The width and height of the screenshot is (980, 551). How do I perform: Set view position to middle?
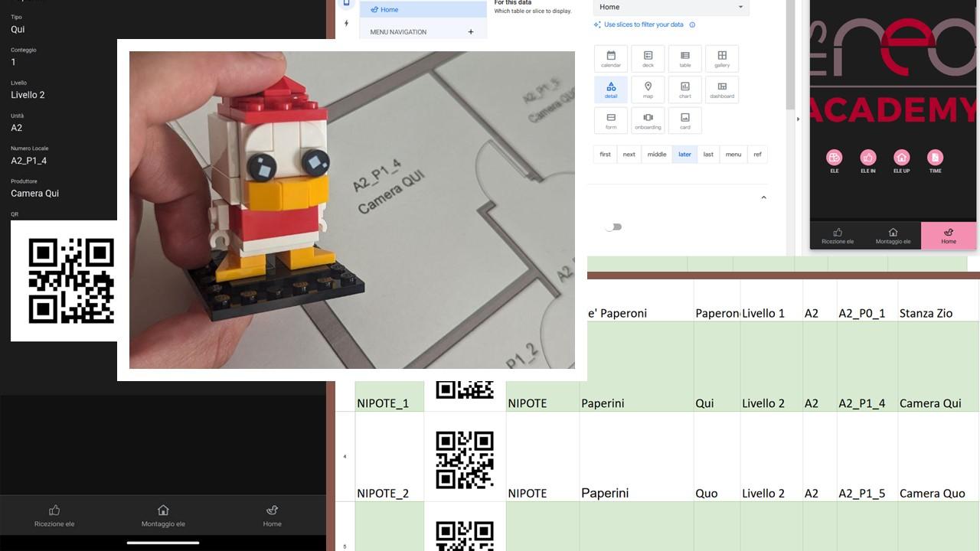tap(657, 155)
